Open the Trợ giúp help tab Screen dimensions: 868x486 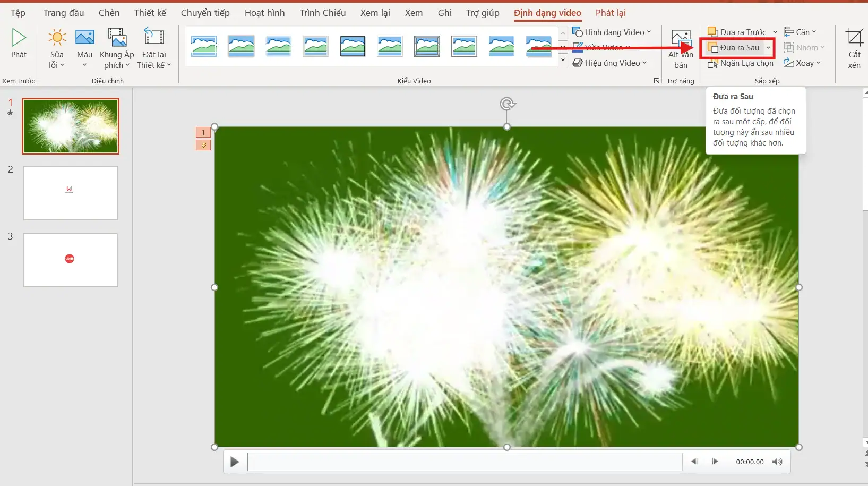483,13
